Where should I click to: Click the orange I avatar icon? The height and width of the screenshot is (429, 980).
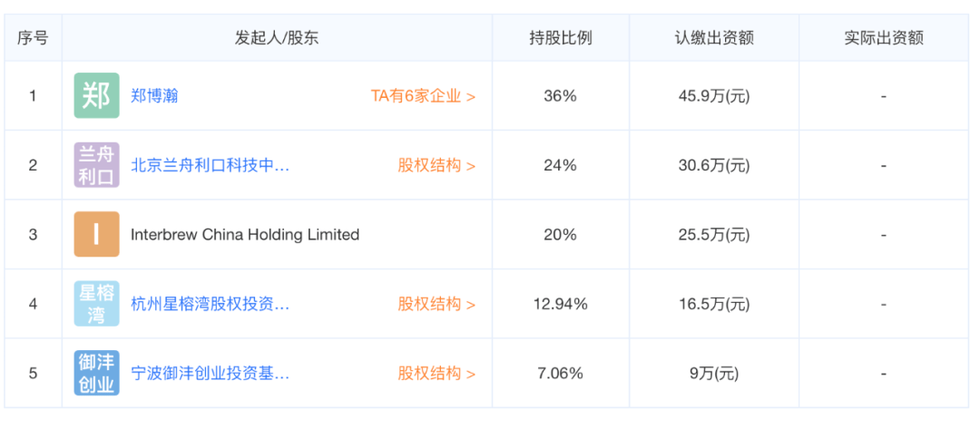[96, 234]
